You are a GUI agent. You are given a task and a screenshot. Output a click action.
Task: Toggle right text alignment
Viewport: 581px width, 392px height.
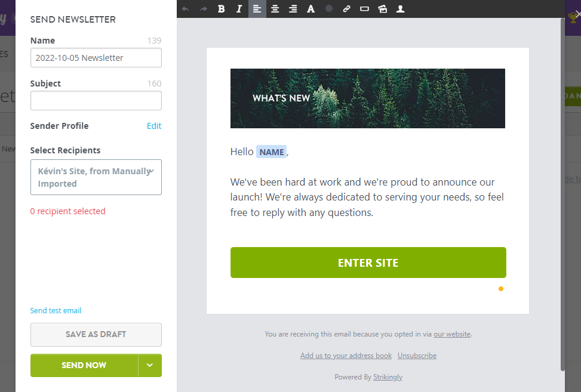pos(292,9)
